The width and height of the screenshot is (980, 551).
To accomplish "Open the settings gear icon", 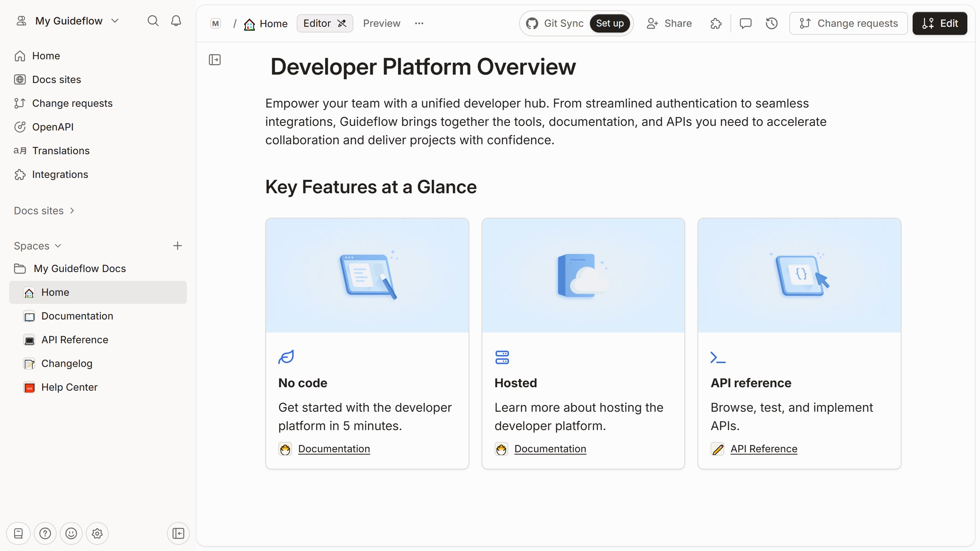I will pos(97,533).
